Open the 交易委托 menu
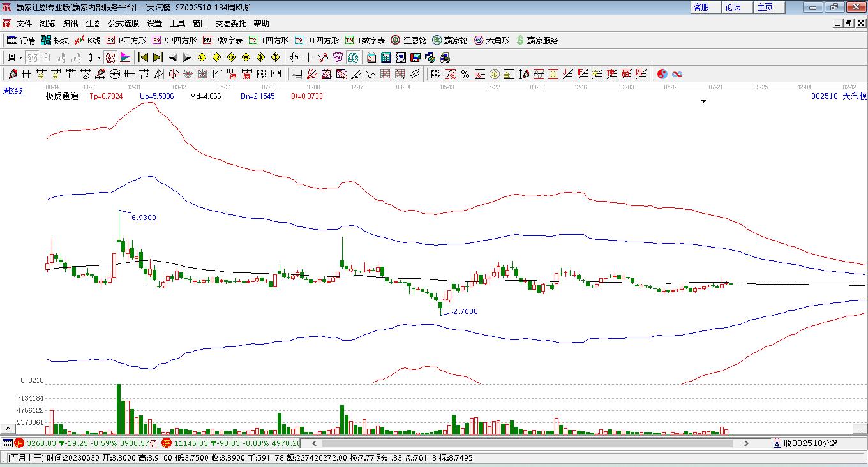The width and height of the screenshot is (868, 467). [230, 24]
